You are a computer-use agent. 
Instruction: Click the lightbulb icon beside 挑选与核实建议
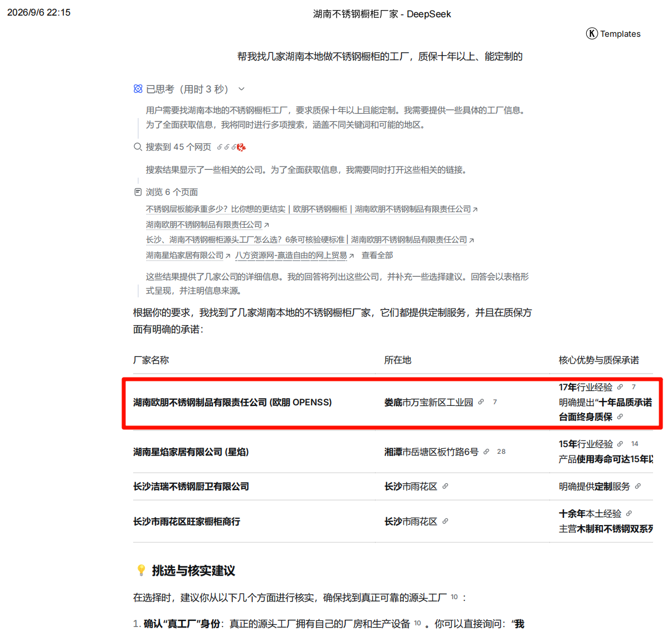pos(141,570)
